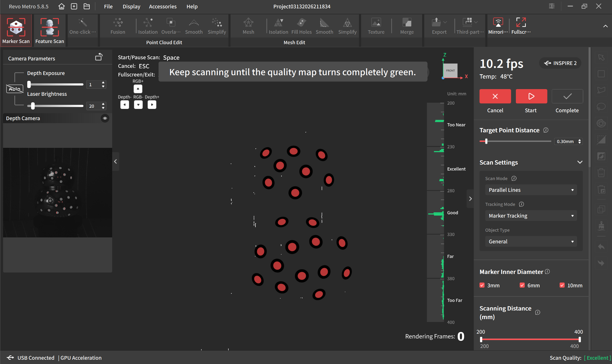
Task: Click the new project plus icon
Action: coord(74,6)
